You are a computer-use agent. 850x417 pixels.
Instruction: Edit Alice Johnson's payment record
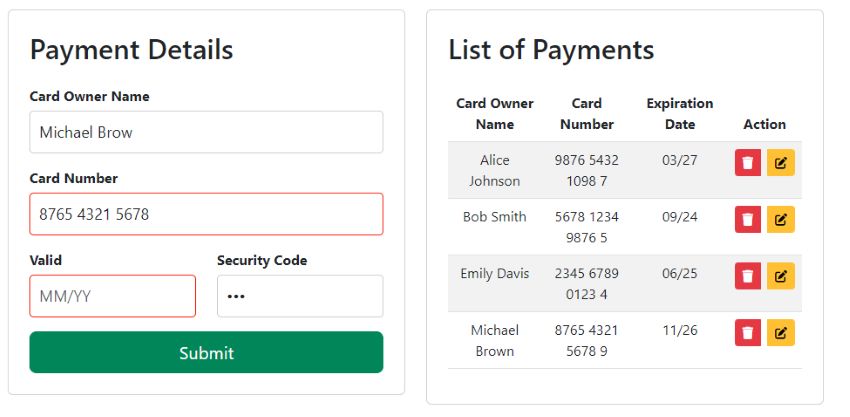click(781, 163)
